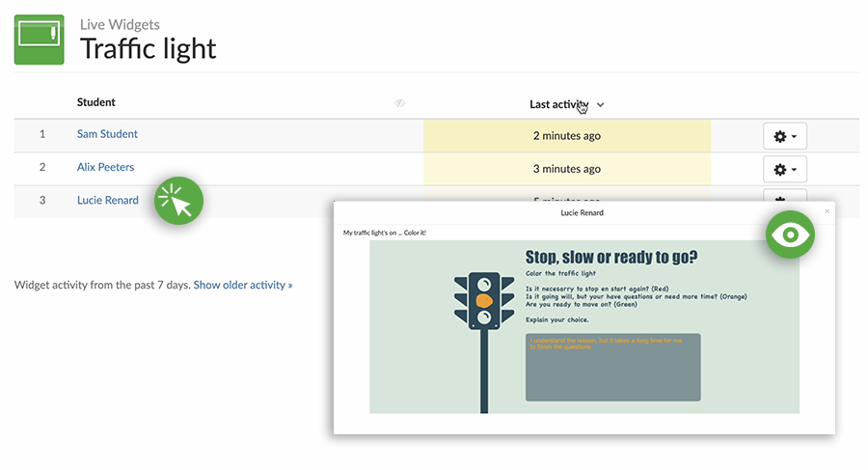Open Lucie Renard's widget response
The image size is (868, 470).
tap(107, 201)
